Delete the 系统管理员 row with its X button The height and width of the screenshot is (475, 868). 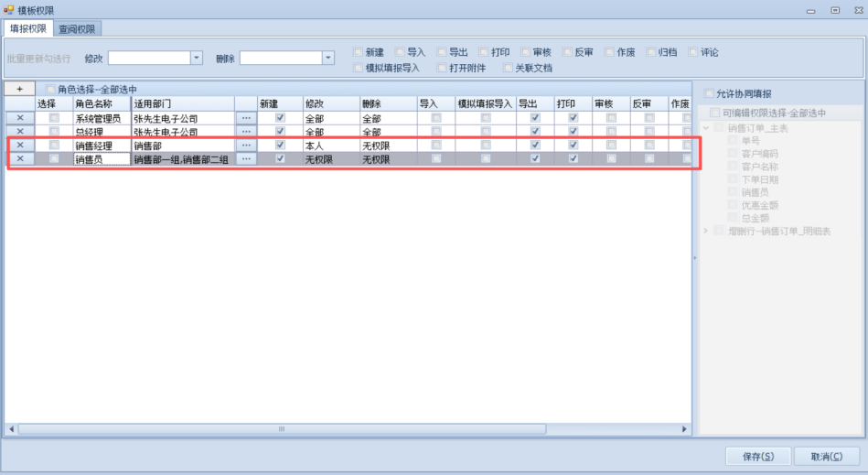pyautogui.click(x=19, y=118)
